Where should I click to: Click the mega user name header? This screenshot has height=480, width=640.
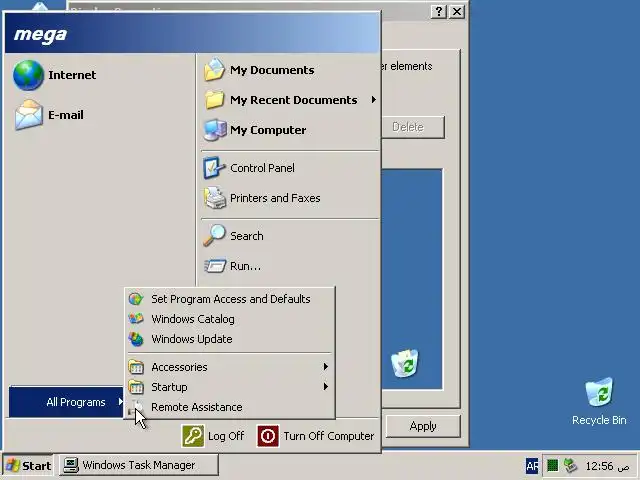coord(40,34)
